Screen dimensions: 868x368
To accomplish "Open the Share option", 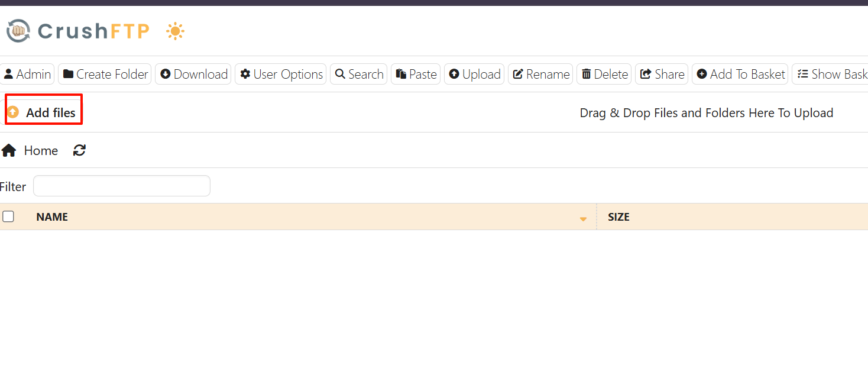I will tap(662, 74).
